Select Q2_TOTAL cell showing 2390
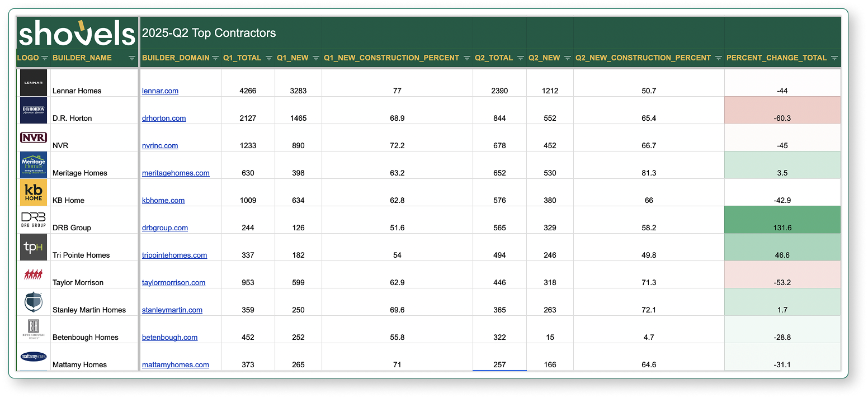868x398 pixels. click(499, 83)
